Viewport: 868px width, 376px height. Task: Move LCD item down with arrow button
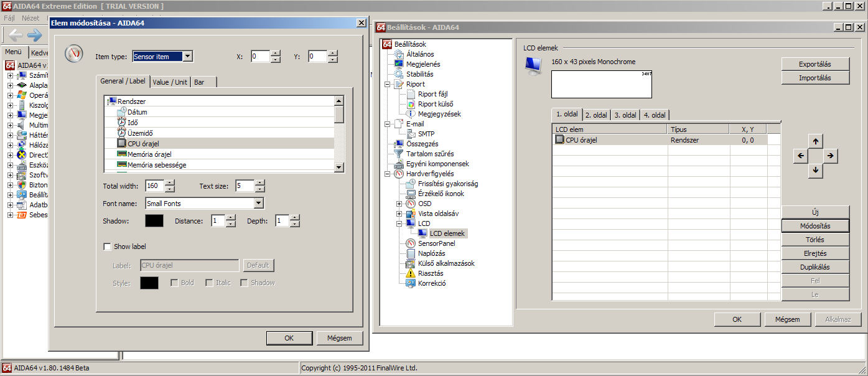coord(816,171)
